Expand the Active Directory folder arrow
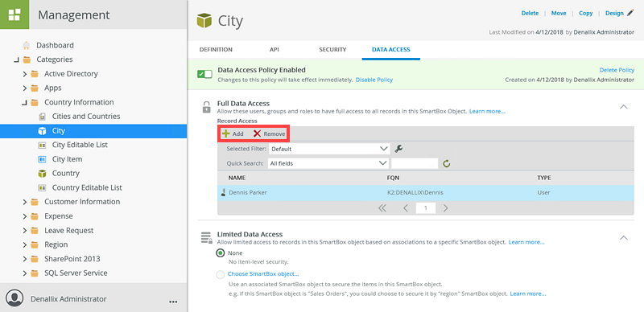 pyautogui.click(x=25, y=74)
